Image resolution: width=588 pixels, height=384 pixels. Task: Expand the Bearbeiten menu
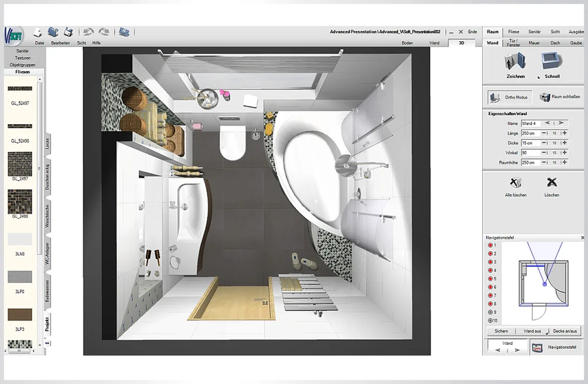(61, 43)
